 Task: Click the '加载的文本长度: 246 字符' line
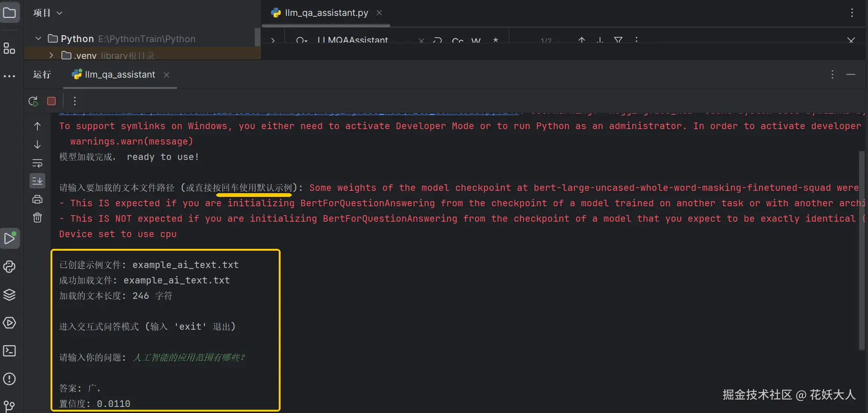pyautogui.click(x=116, y=296)
